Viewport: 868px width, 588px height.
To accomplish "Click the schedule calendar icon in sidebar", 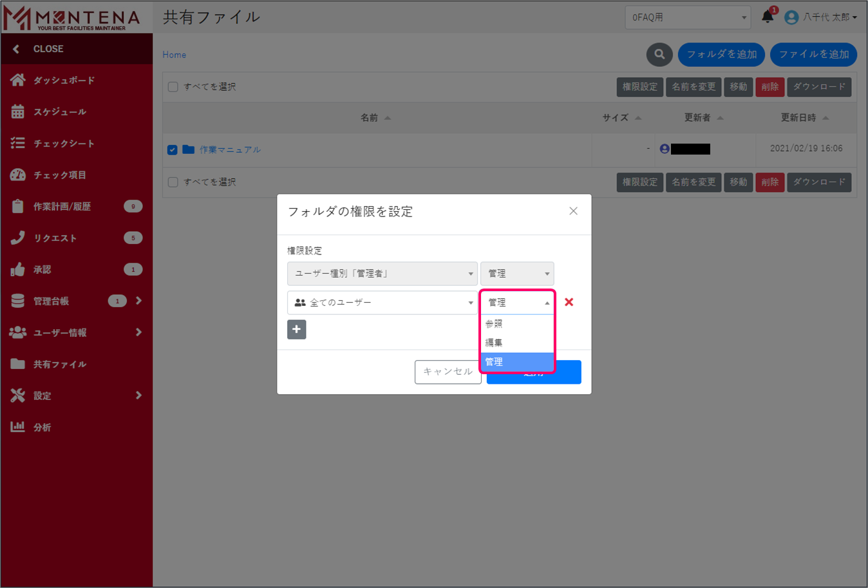I will (x=17, y=111).
